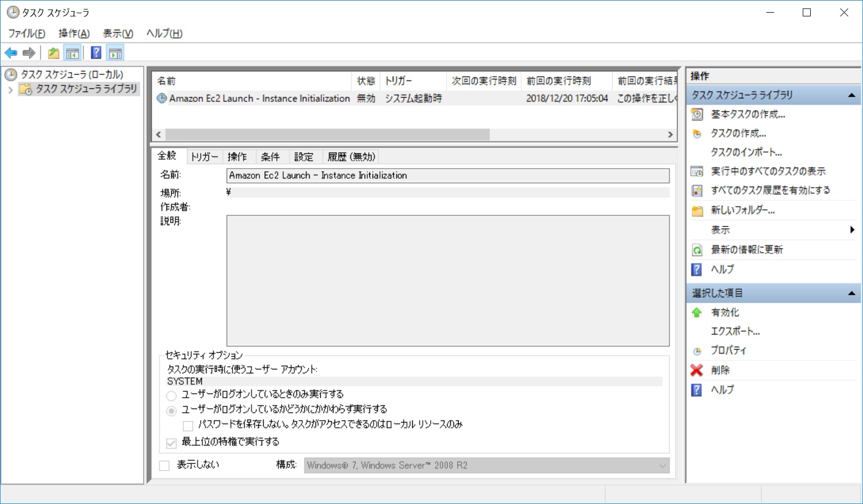The height and width of the screenshot is (504, 863).
Task: Click the green 有効化 arrow icon
Action: click(x=697, y=313)
